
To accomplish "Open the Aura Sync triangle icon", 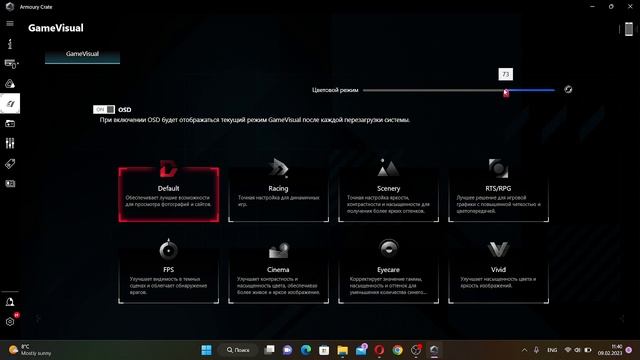I will coord(10,84).
